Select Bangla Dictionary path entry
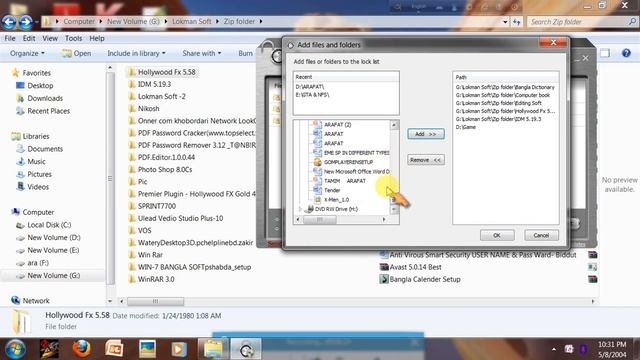This screenshot has width=640, height=360. [x=505, y=87]
